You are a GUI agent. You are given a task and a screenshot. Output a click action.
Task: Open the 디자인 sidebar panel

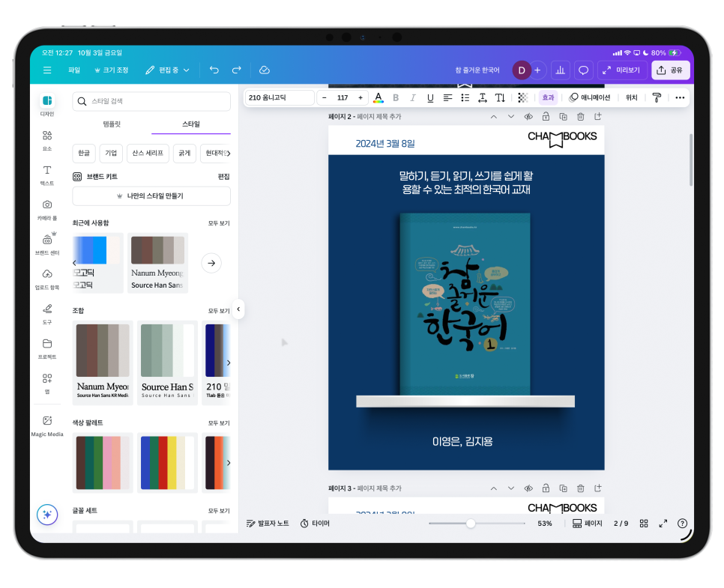[x=47, y=105]
